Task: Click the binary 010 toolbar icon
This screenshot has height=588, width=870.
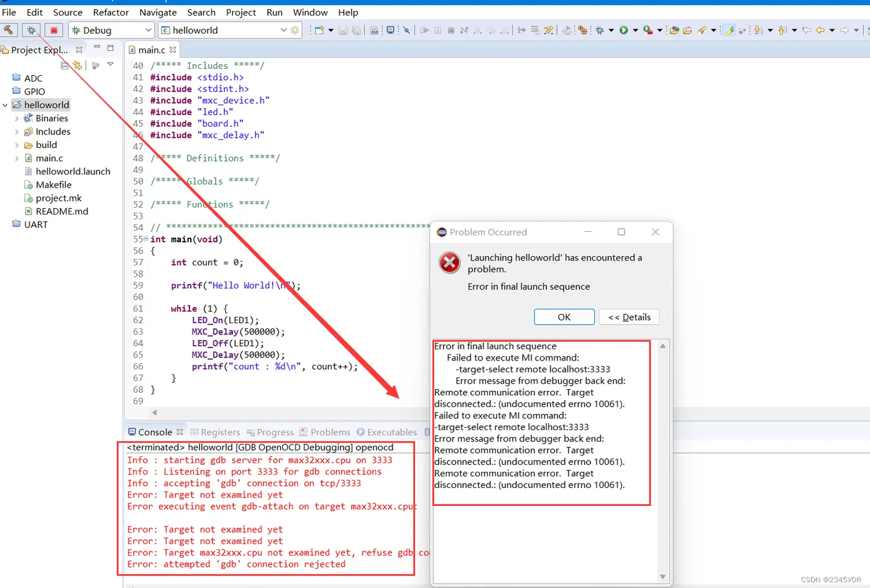Action: pyautogui.click(x=375, y=30)
